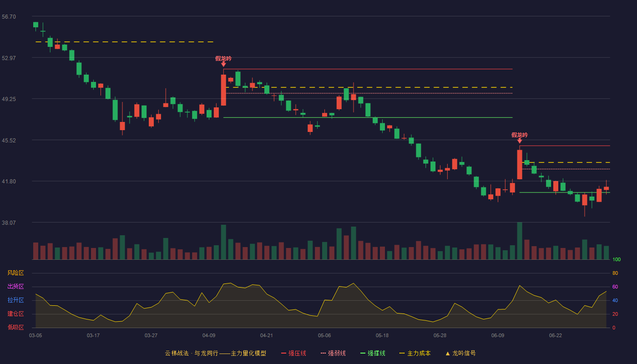Click the pink dotted icon beside 强弱线
The width and height of the screenshot is (637, 364).
tap(323, 353)
